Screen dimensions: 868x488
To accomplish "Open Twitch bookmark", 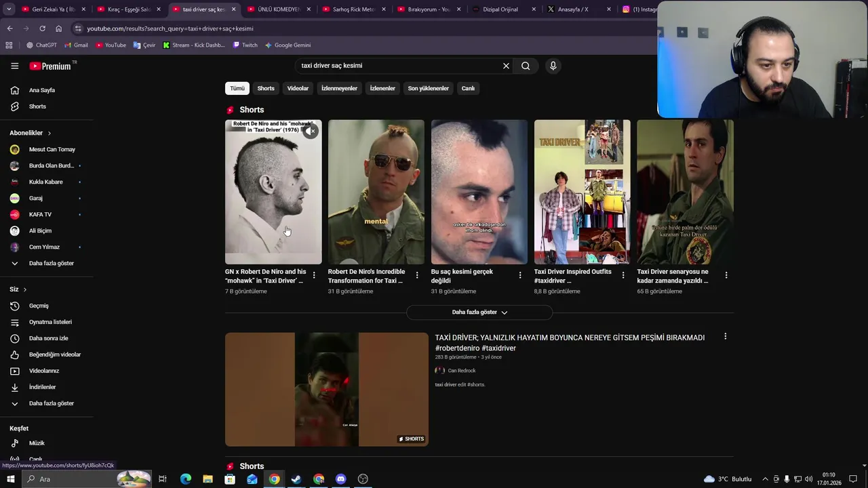I will click(245, 45).
